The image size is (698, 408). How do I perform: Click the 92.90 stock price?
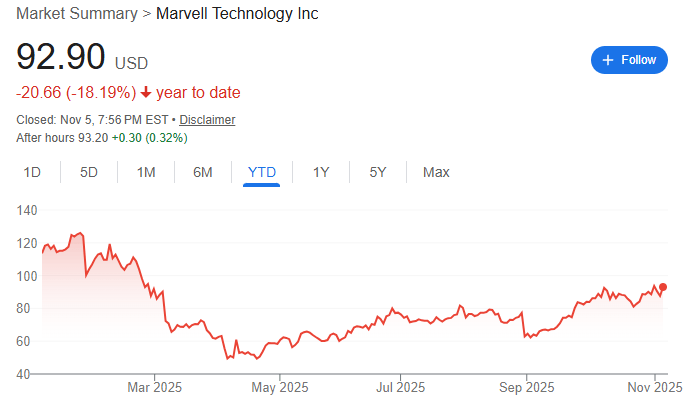[61, 57]
